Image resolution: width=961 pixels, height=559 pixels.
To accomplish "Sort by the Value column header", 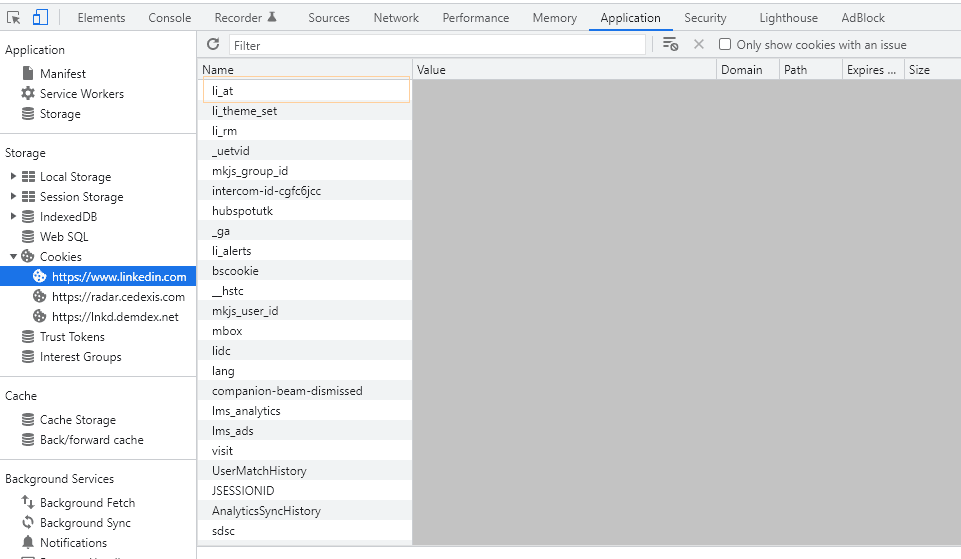I will coord(564,70).
